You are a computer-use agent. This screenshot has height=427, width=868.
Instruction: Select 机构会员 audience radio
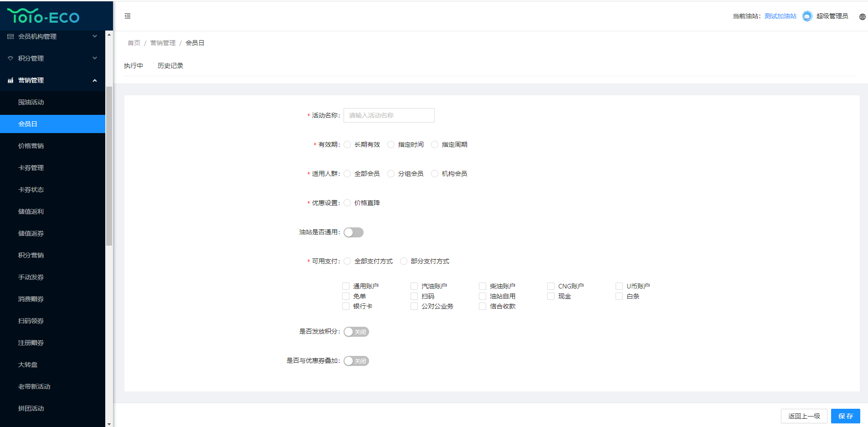click(435, 174)
